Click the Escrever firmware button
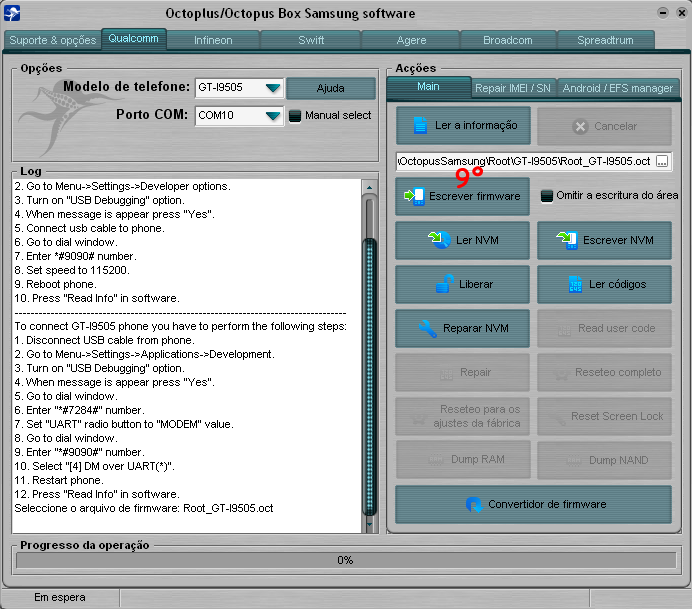This screenshot has height=609, width=692. (463, 196)
